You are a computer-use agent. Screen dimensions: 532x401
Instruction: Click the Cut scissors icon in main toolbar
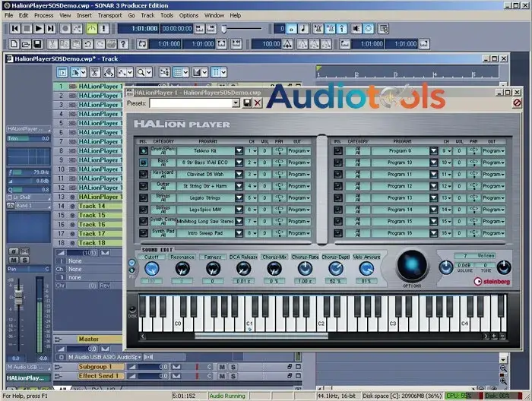(x=52, y=44)
